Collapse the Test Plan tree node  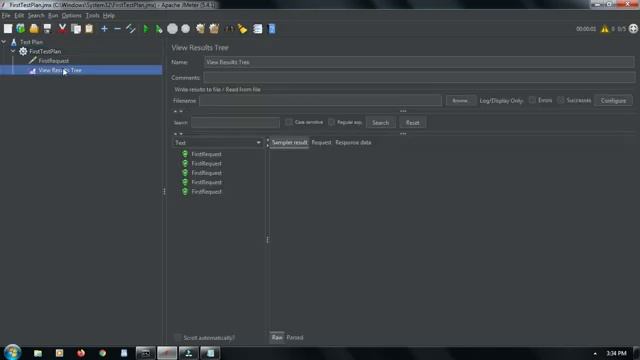4,42
